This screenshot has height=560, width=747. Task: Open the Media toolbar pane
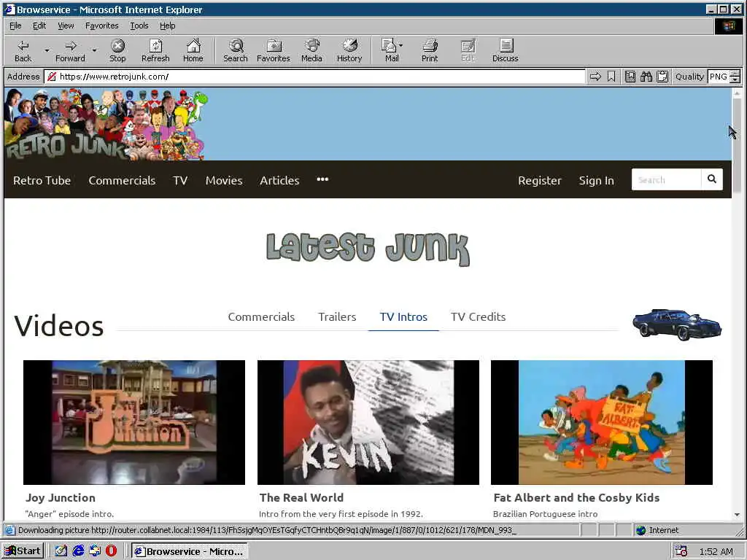pyautogui.click(x=311, y=50)
